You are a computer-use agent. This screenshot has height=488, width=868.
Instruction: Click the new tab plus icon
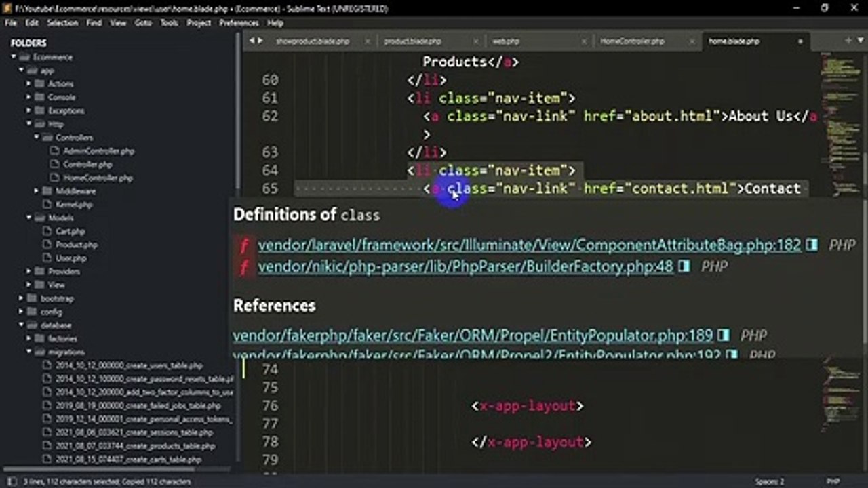848,41
